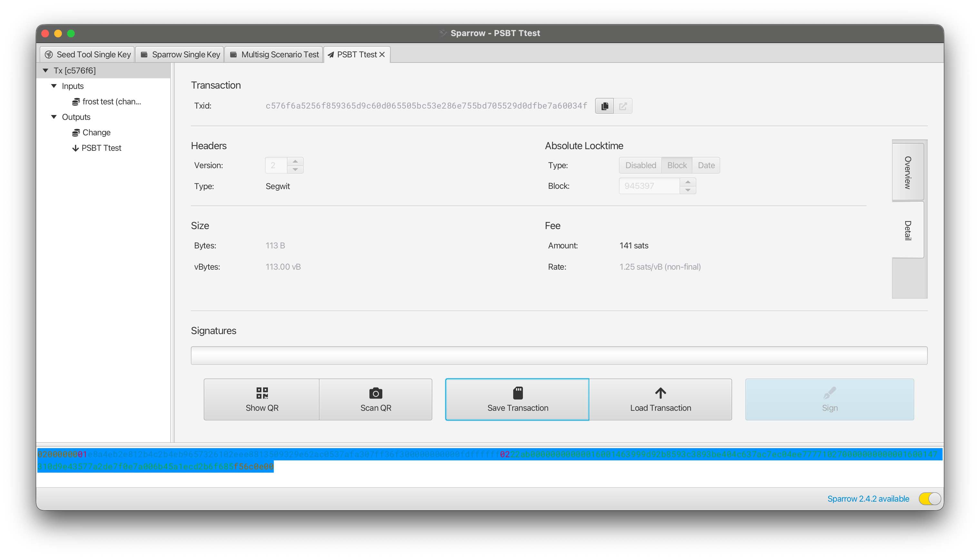Select Block locktime type

677,165
